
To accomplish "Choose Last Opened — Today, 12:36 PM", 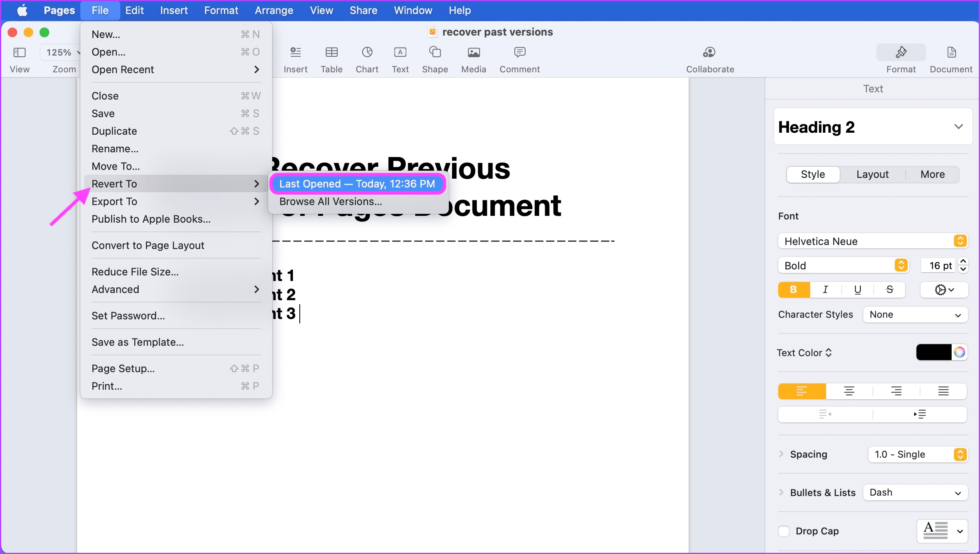I will 357,184.
